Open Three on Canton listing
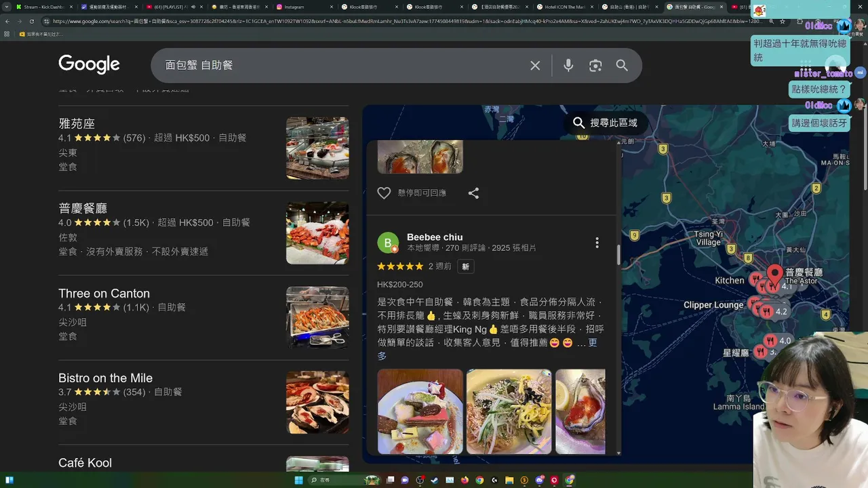 (104, 293)
